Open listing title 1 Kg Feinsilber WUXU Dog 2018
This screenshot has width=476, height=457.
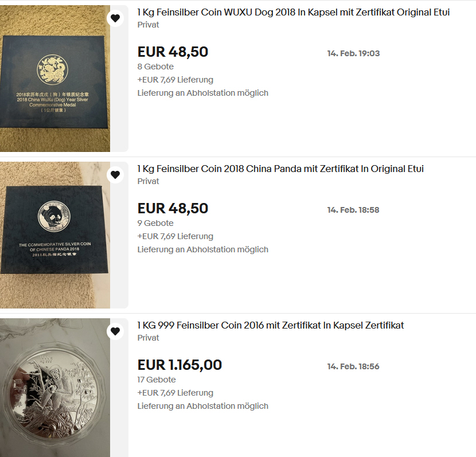[x=293, y=13]
